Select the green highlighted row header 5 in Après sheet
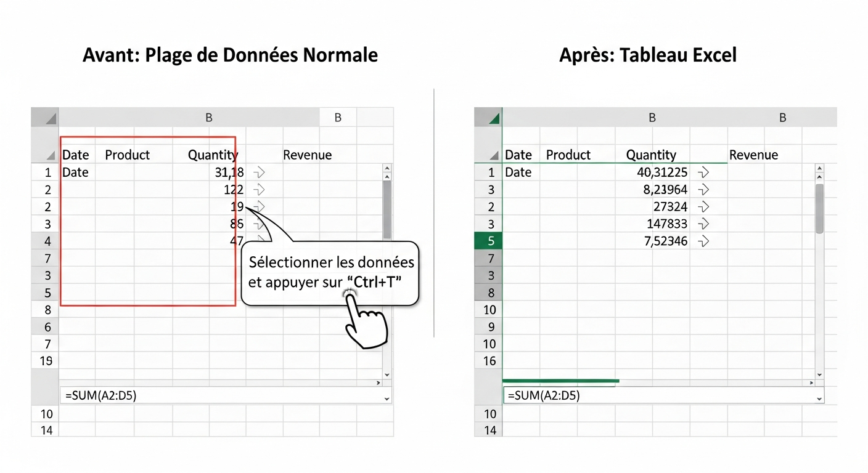This screenshot has height=473, width=868. 488,241
